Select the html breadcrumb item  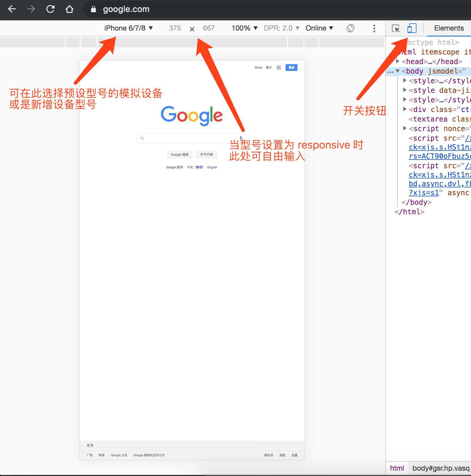pyautogui.click(x=397, y=468)
